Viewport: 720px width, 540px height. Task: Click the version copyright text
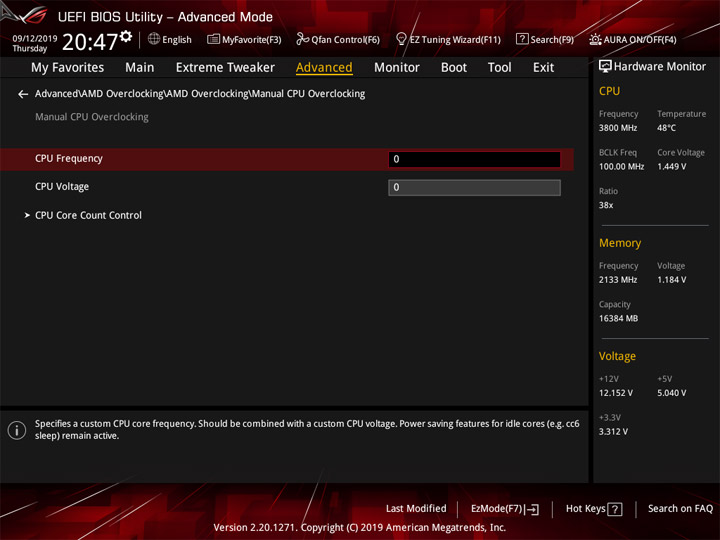tap(360, 528)
